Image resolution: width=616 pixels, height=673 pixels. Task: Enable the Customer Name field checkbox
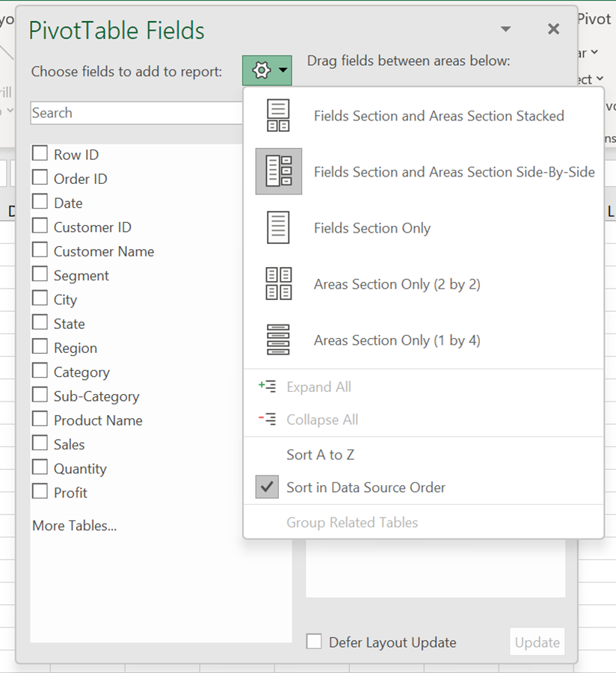point(40,251)
